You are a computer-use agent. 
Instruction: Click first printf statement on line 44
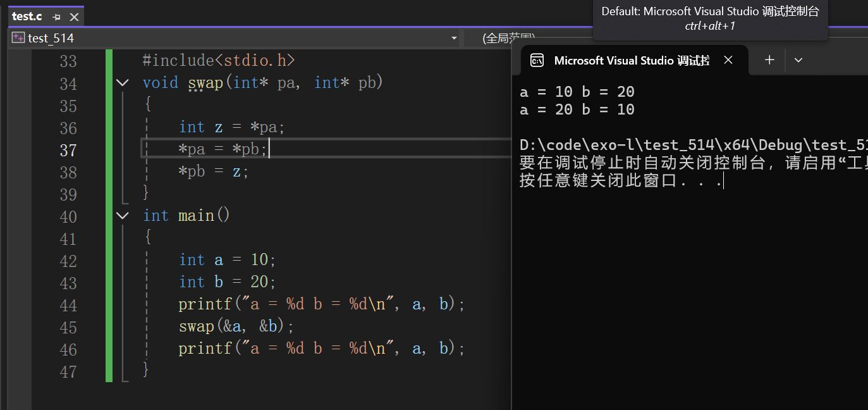tap(322, 304)
